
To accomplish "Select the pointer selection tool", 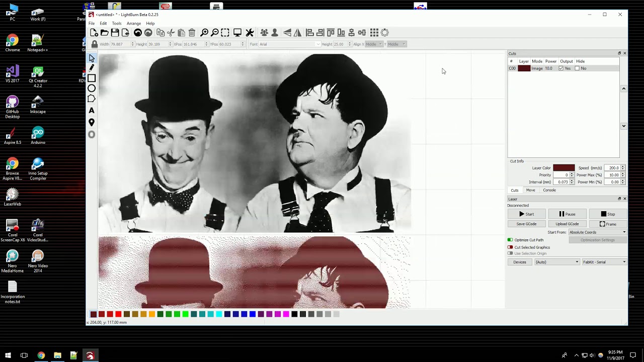I will point(92,58).
